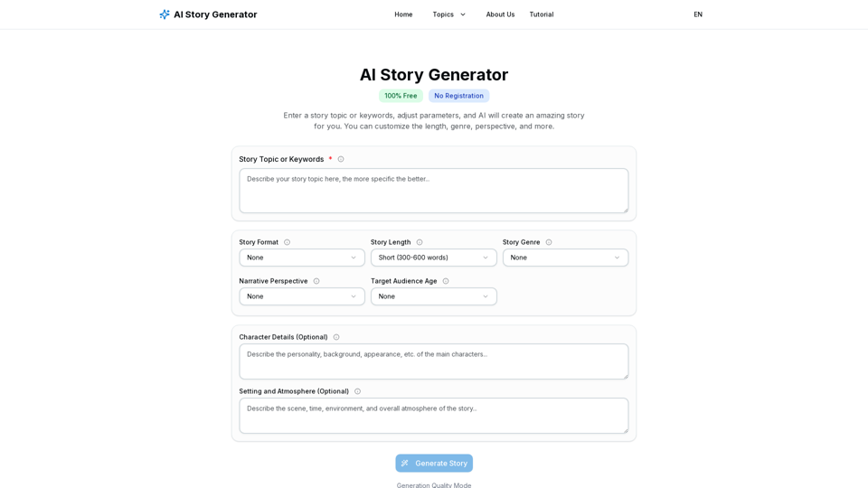Screen dimensions: 868x488
Task: Switch language using the EN selector
Action: click(698, 14)
